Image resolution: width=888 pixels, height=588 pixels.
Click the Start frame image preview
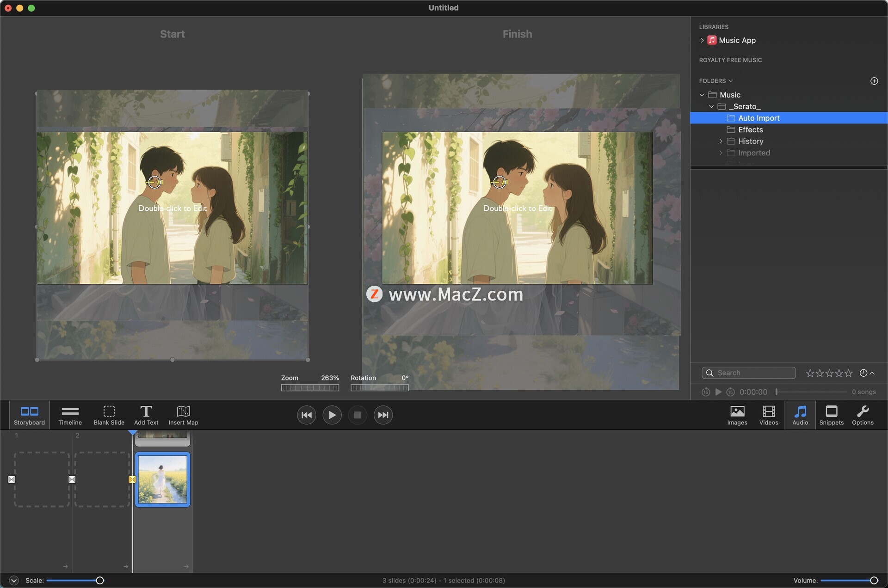(172, 208)
